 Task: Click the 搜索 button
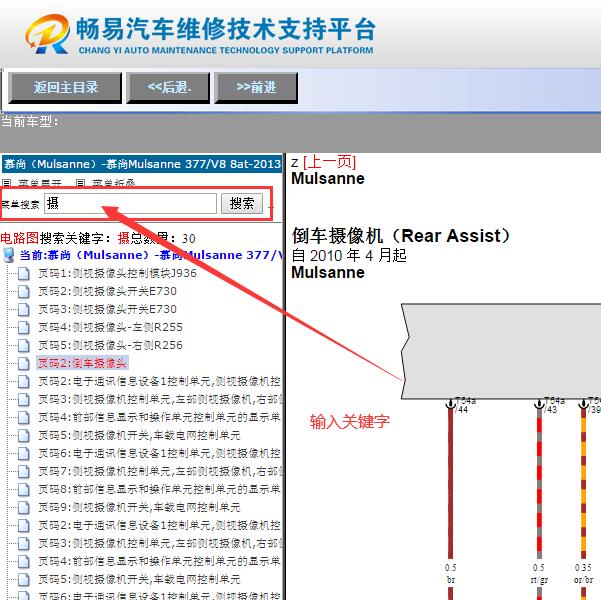242,203
